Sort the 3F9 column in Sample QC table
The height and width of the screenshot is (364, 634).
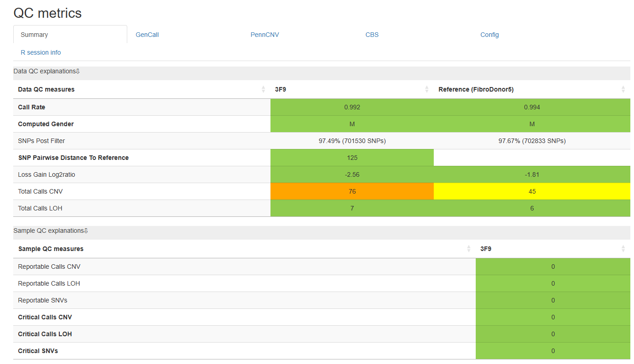click(x=553, y=249)
